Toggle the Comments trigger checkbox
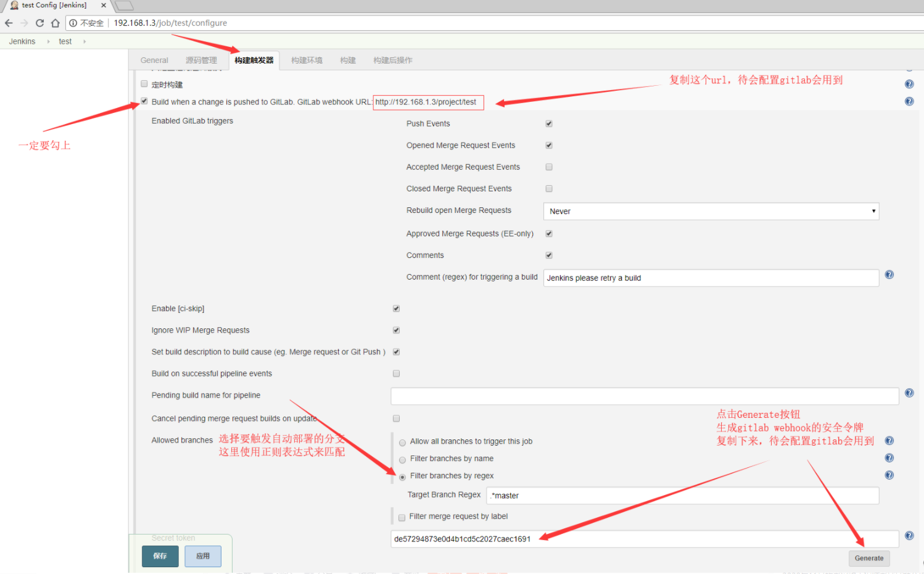This screenshot has width=924, height=574. pos(549,255)
